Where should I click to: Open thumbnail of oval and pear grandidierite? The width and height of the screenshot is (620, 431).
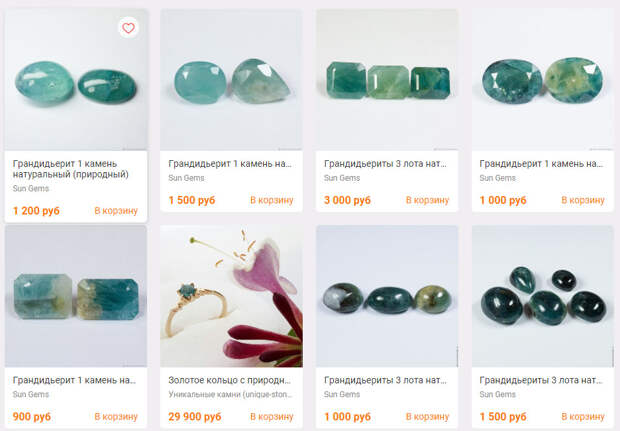tap(231, 80)
